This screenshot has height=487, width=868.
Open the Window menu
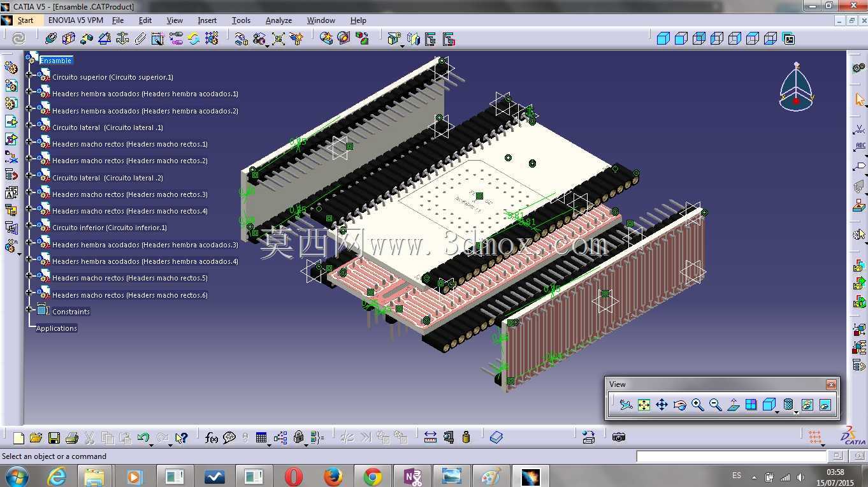[321, 20]
